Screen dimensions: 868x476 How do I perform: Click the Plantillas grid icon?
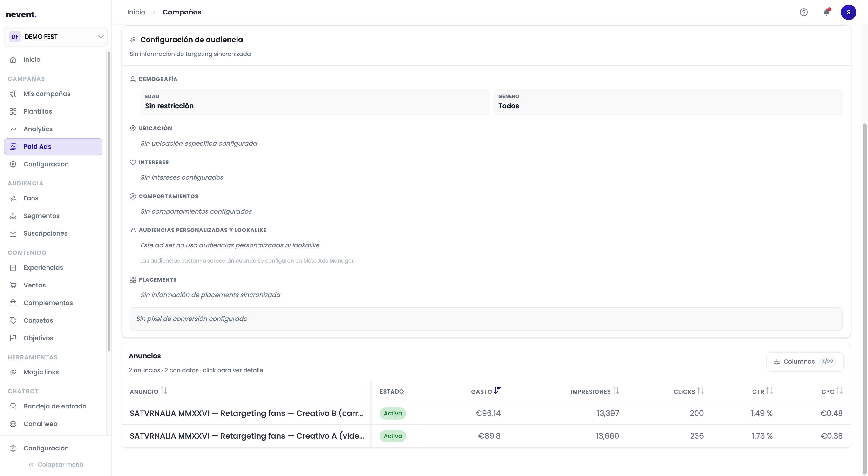(13, 111)
